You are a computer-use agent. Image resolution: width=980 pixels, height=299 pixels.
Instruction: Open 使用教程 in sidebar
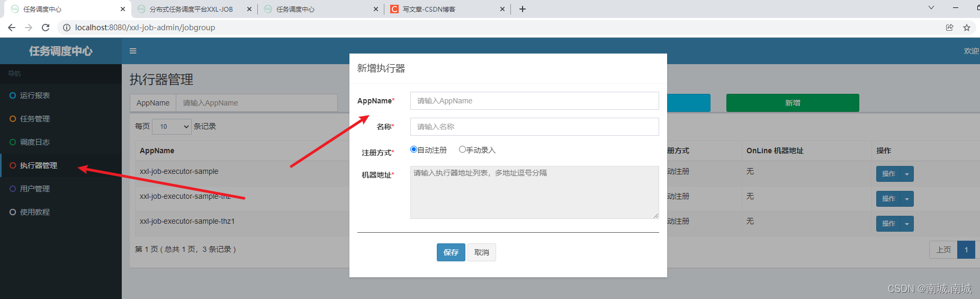[61, 212]
